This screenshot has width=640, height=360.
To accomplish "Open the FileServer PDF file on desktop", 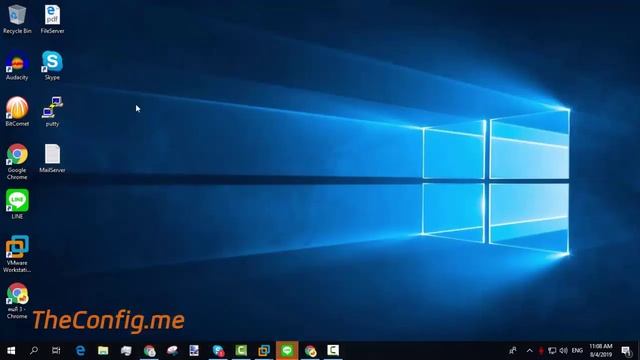I will pos(52,19).
